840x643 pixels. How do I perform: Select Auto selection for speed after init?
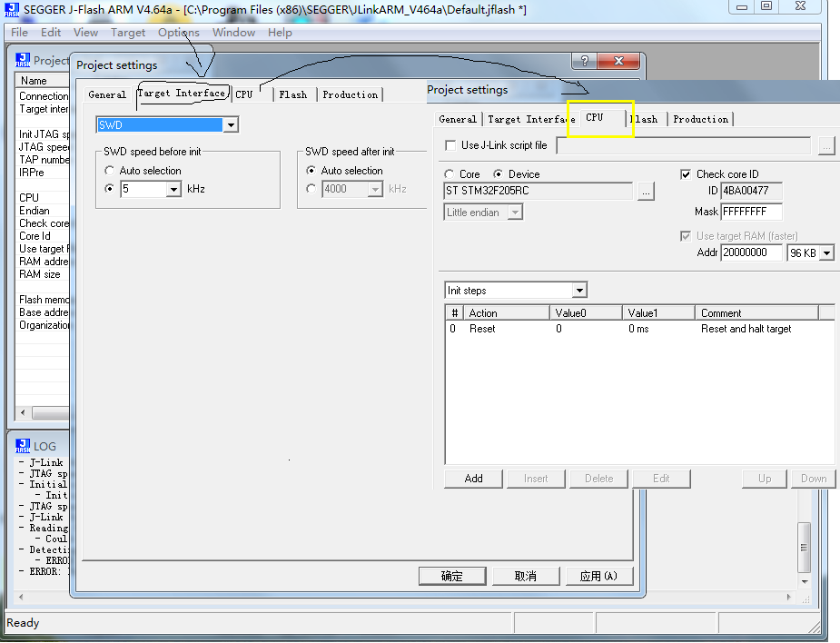311,171
